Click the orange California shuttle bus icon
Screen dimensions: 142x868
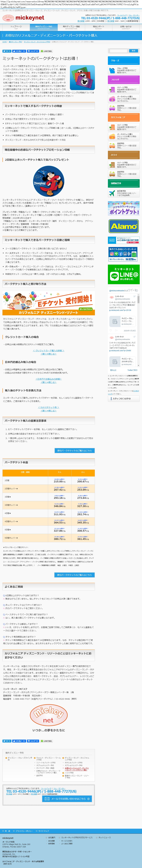112,145
